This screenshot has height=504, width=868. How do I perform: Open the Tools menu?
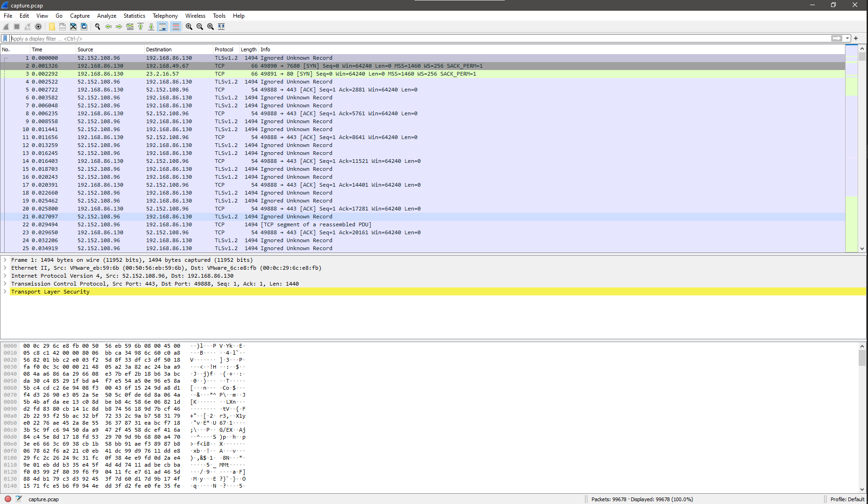[219, 15]
